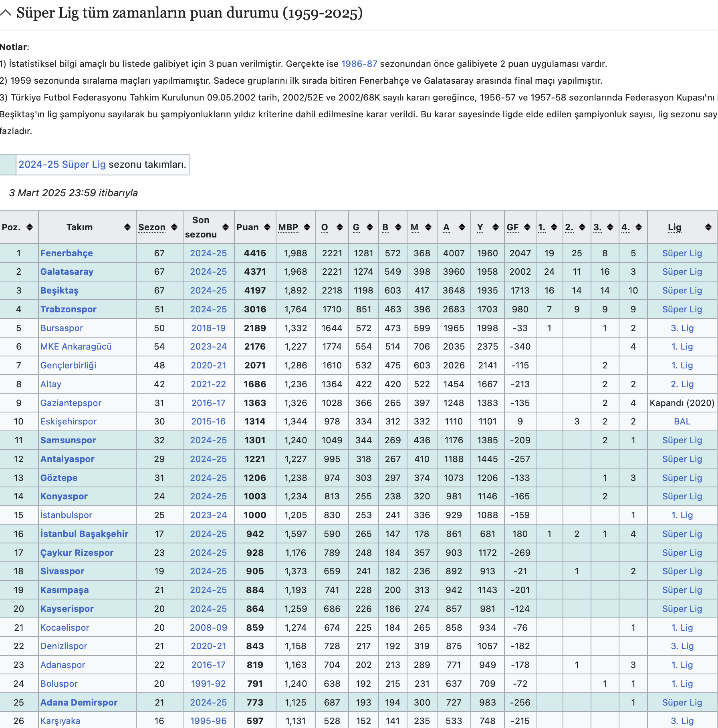
Task: Open the Bursaspor team link
Action: point(61,328)
